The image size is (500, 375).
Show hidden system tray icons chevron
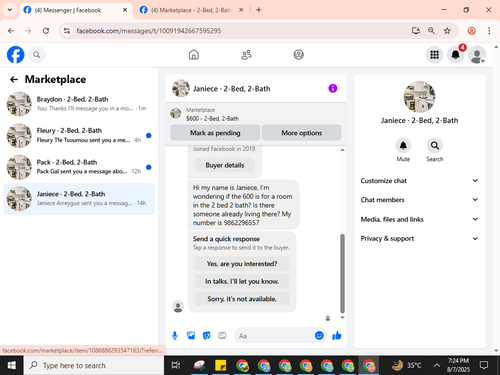coord(436,365)
